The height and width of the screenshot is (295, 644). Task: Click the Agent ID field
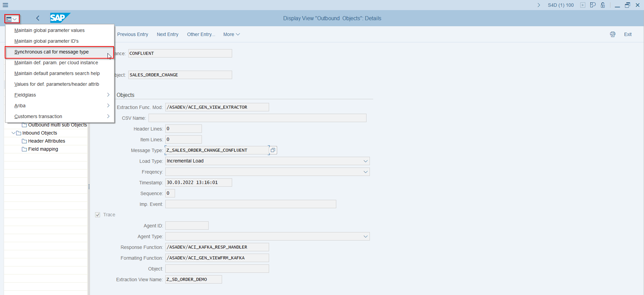[187, 226]
